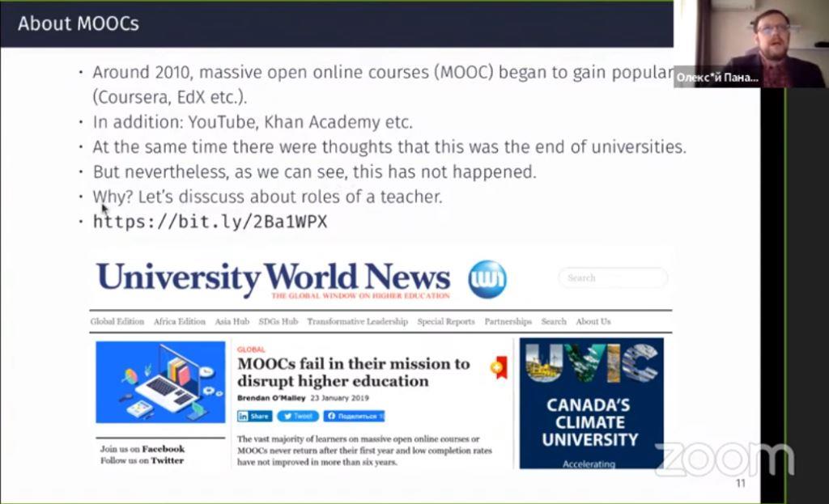Click slide number 11
This screenshot has height=504, width=829.
coord(740,483)
